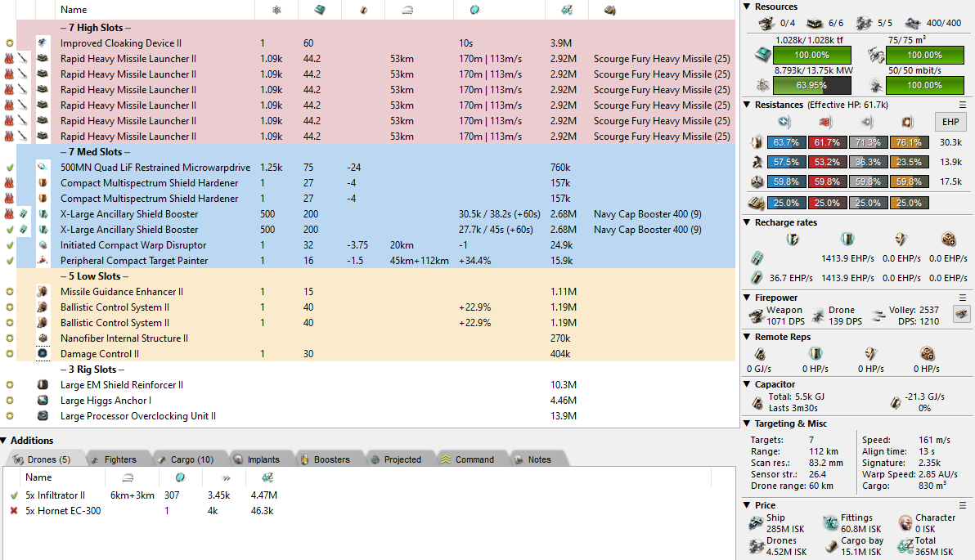Toggle the 500MN Microwarpdrive active state
The width and height of the screenshot is (975, 560).
pos(9,168)
